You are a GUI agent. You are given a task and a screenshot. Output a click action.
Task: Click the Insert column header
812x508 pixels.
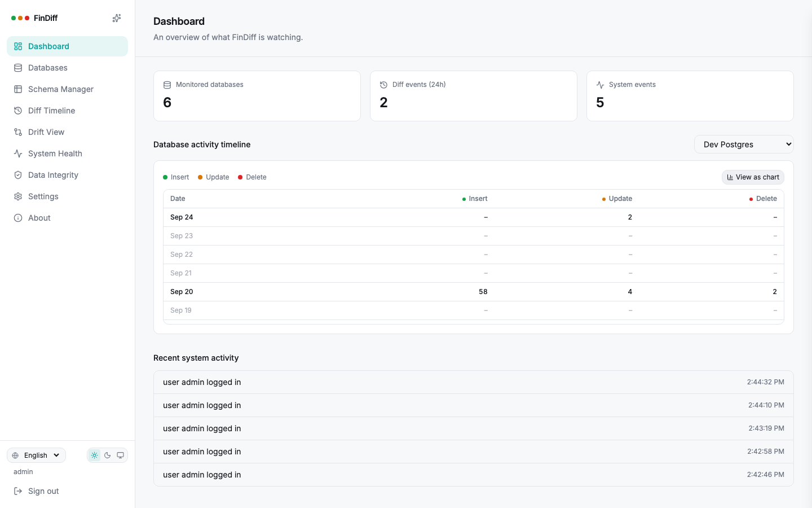click(475, 199)
